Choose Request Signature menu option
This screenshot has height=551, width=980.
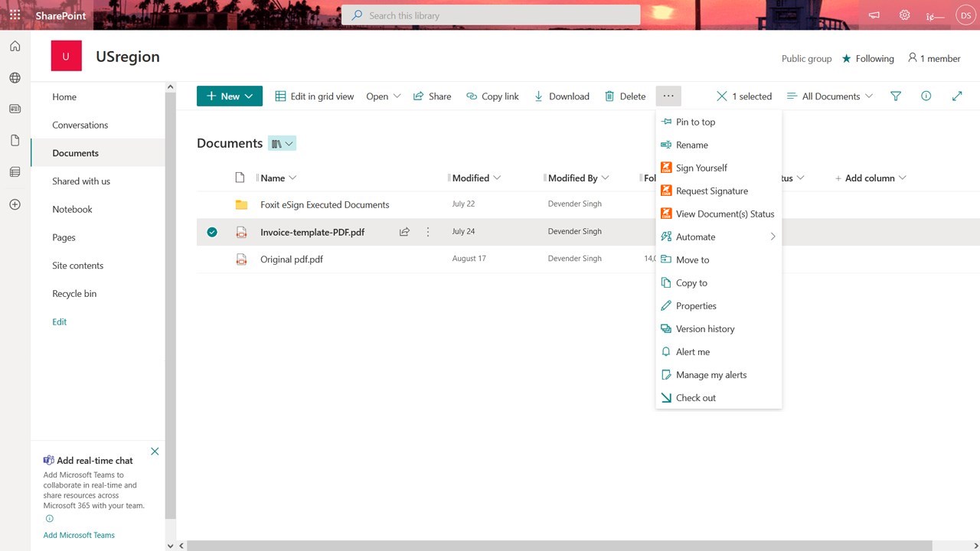(719, 191)
